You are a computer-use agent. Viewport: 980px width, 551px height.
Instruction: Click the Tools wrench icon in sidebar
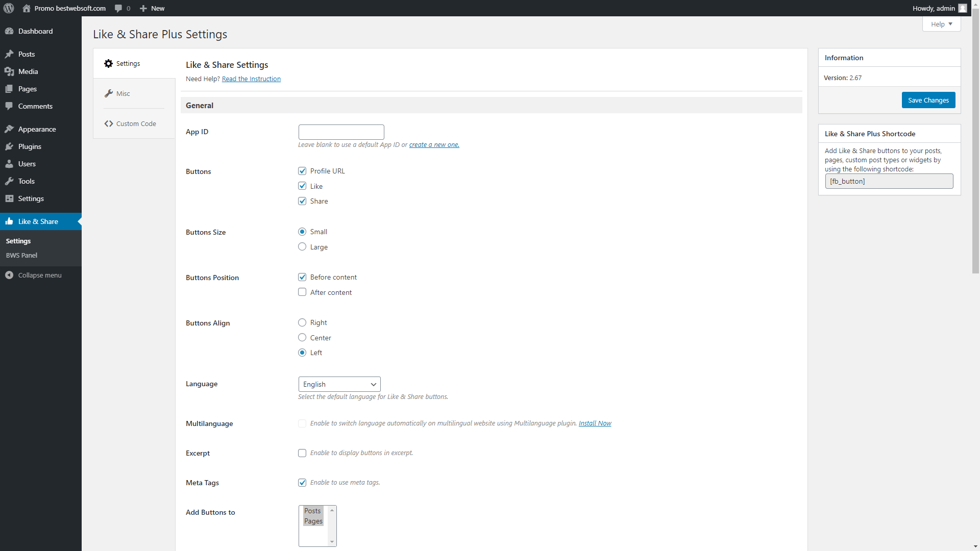[x=9, y=181]
